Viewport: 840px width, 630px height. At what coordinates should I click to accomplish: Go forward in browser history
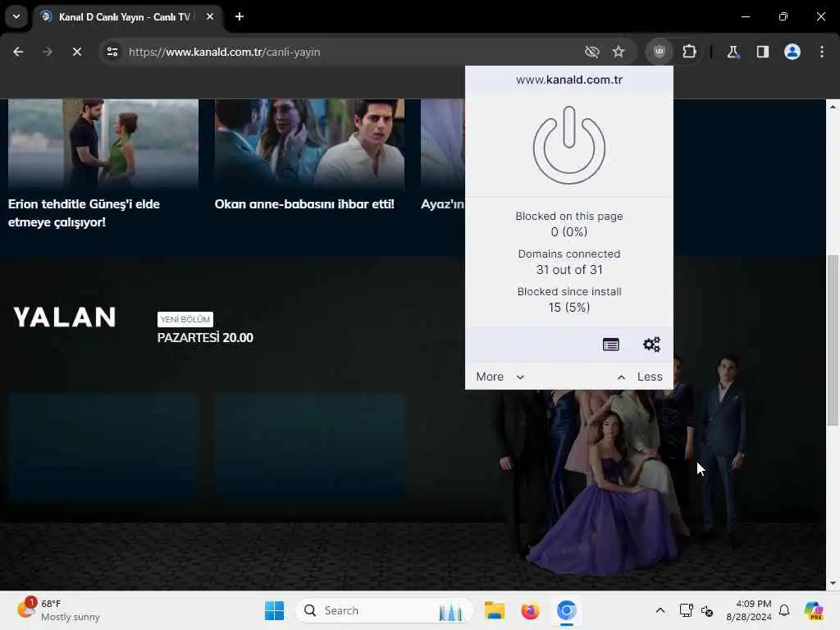pyautogui.click(x=47, y=52)
